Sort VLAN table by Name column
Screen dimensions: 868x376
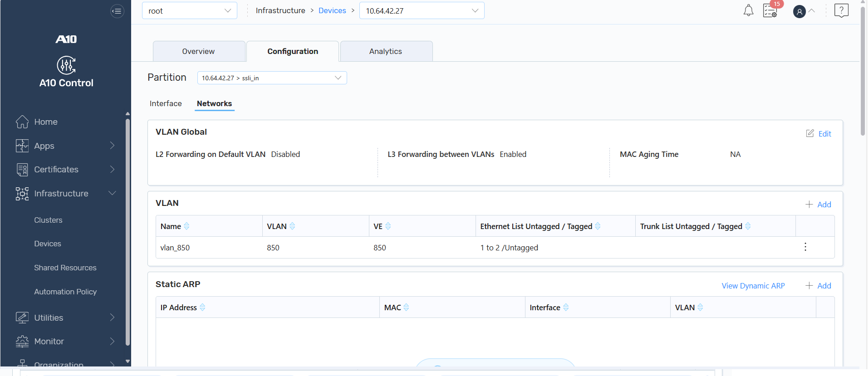click(x=186, y=226)
